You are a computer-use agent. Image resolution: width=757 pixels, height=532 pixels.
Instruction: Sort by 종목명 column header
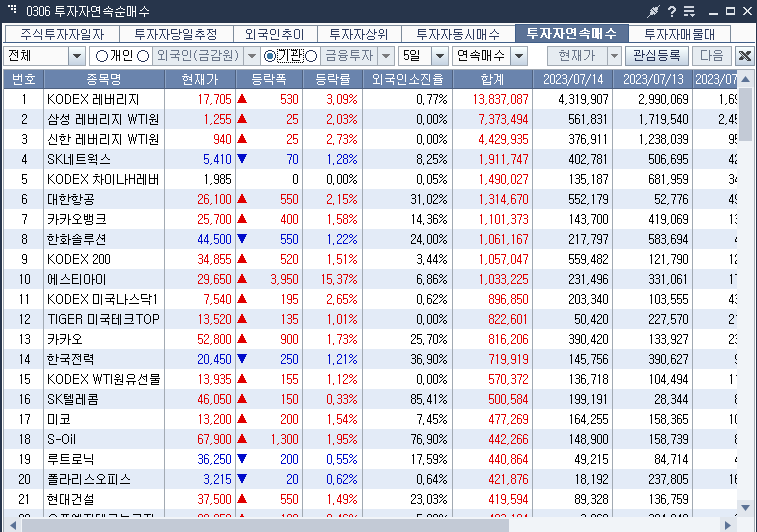coord(104,79)
